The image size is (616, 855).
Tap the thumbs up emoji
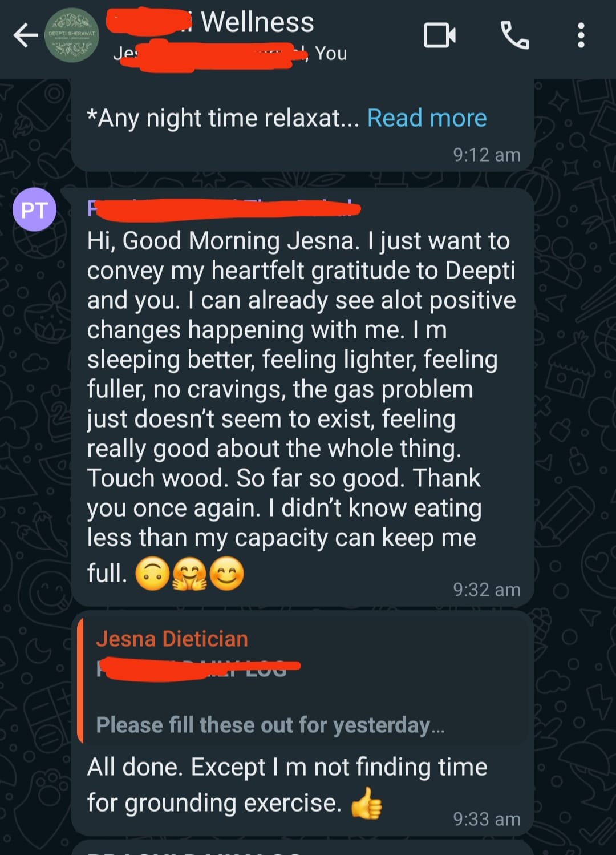click(x=366, y=803)
